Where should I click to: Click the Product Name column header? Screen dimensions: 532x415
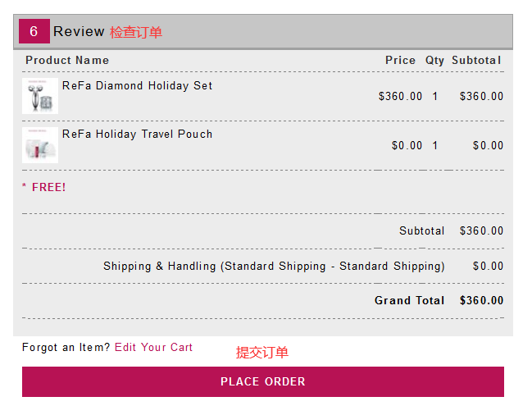[67, 60]
